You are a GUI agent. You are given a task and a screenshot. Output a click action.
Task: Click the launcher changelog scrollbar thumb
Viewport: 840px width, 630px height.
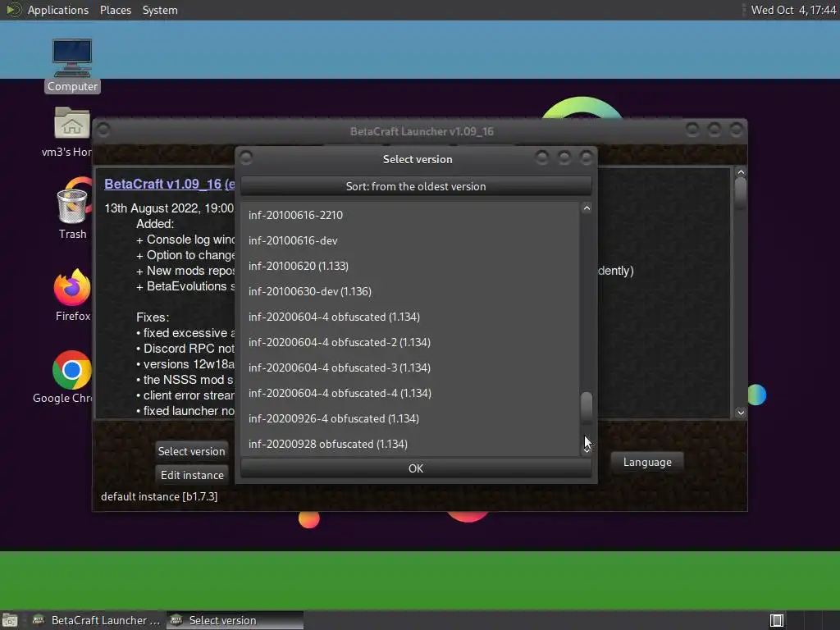(x=741, y=194)
